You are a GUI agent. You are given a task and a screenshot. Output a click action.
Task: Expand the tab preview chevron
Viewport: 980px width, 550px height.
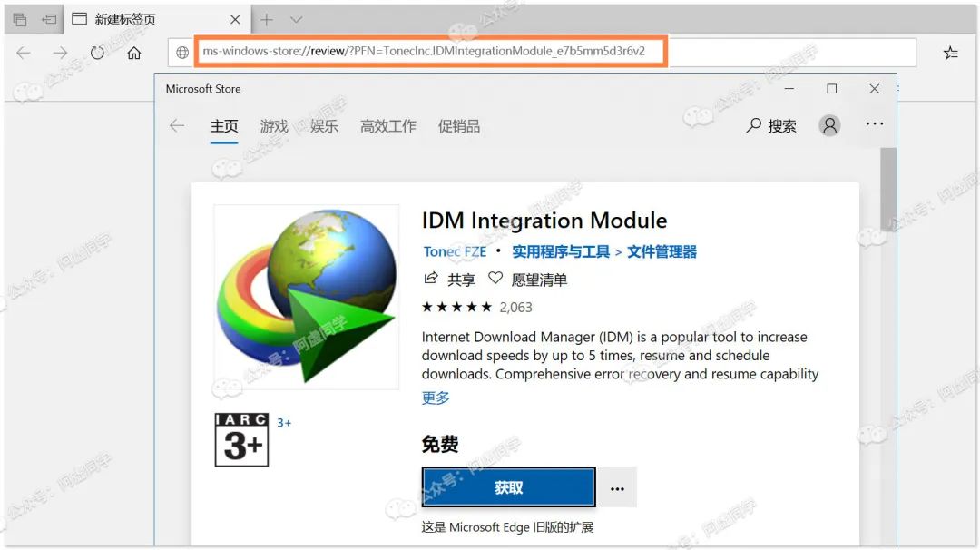[296, 20]
